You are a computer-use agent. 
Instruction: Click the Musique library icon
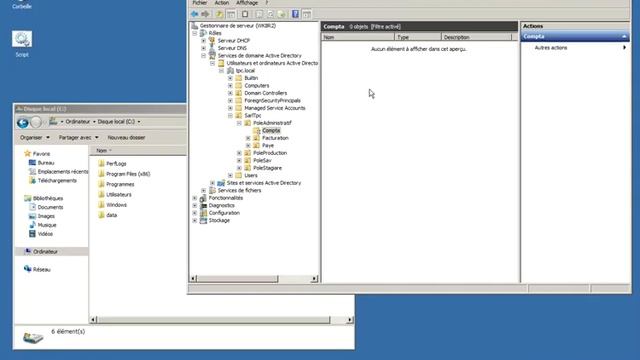pyautogui.click(x=32, y=225)
